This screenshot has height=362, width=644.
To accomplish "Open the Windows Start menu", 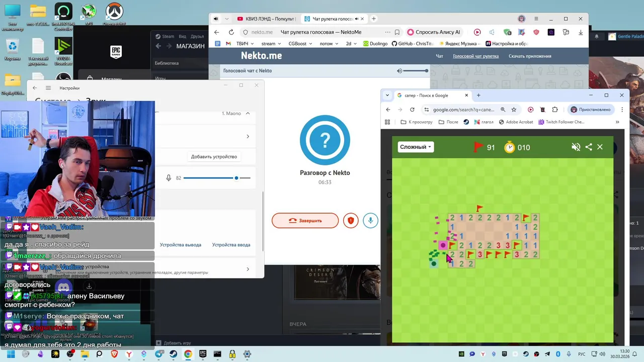I will coord(11,354).
